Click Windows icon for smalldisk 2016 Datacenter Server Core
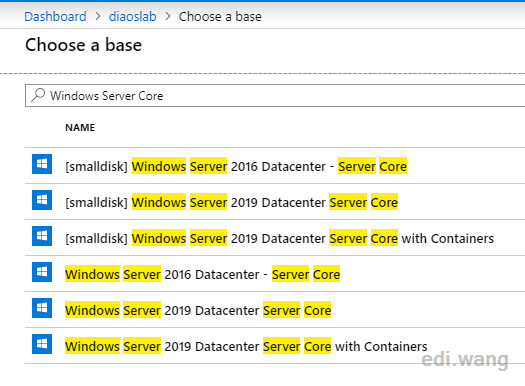The image size is (525, 386). [42, 164]
